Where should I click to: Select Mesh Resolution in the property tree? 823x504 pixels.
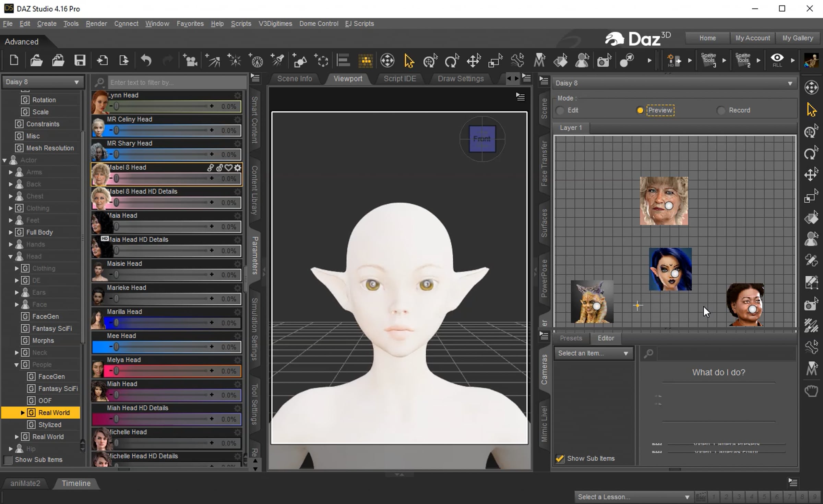tap(50, 148)
